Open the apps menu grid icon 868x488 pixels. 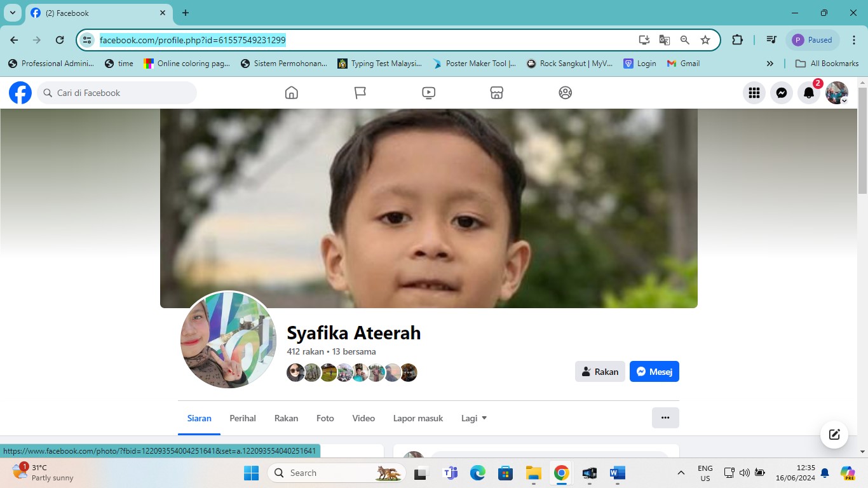[754, 92]
